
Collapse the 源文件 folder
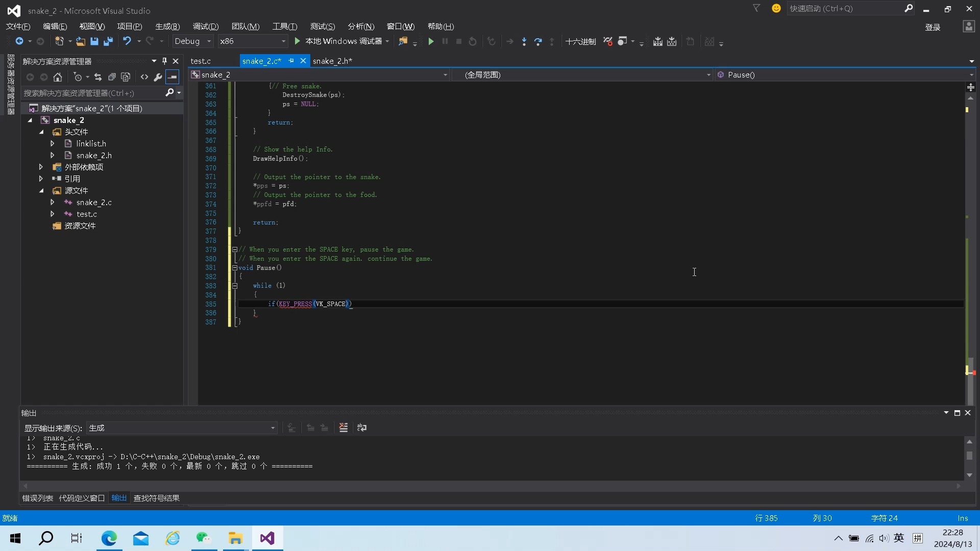pos(42,191)
